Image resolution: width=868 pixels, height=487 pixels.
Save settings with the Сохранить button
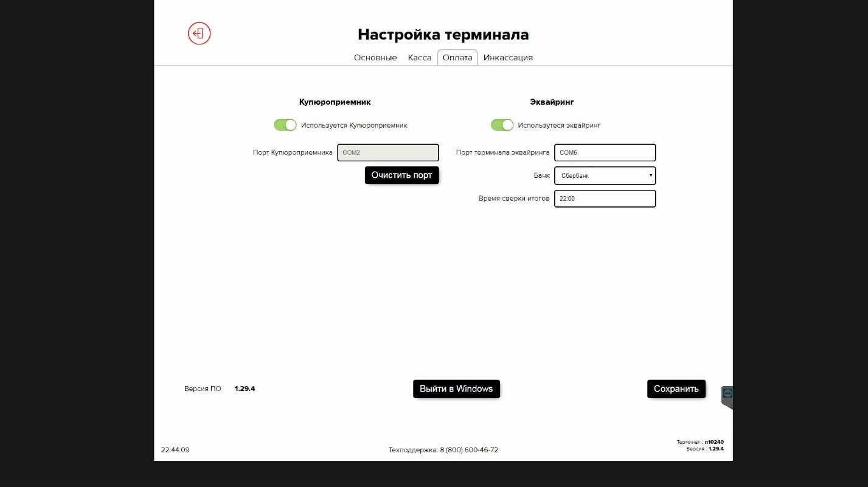point(676,389)
